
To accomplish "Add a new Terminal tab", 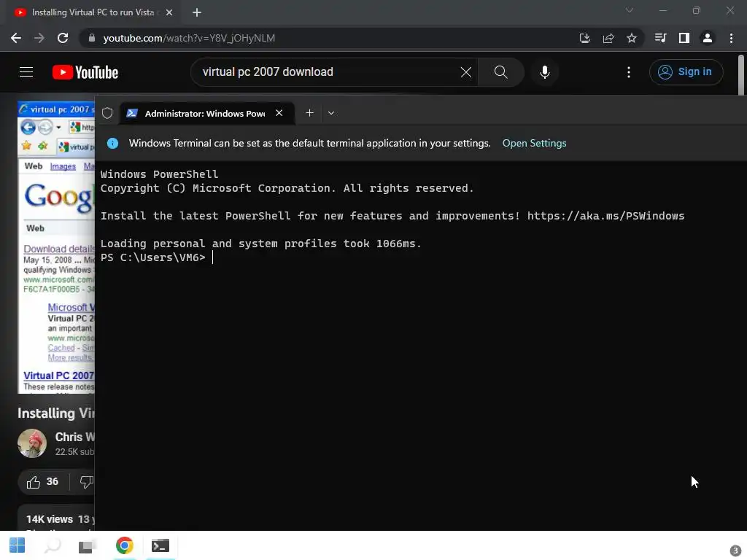I will coord(309,113).
